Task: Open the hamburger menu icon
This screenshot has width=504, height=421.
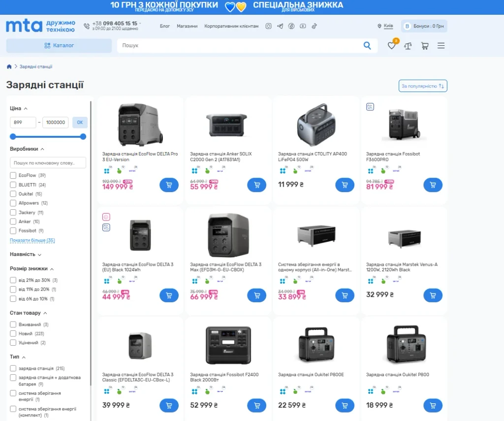Action: 441,46
